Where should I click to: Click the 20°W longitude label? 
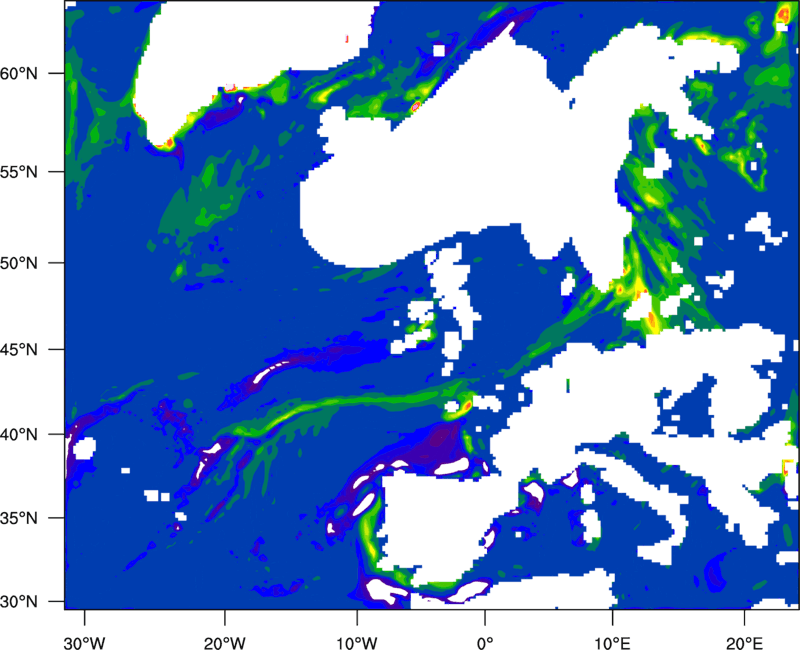(x=224, y=643)
